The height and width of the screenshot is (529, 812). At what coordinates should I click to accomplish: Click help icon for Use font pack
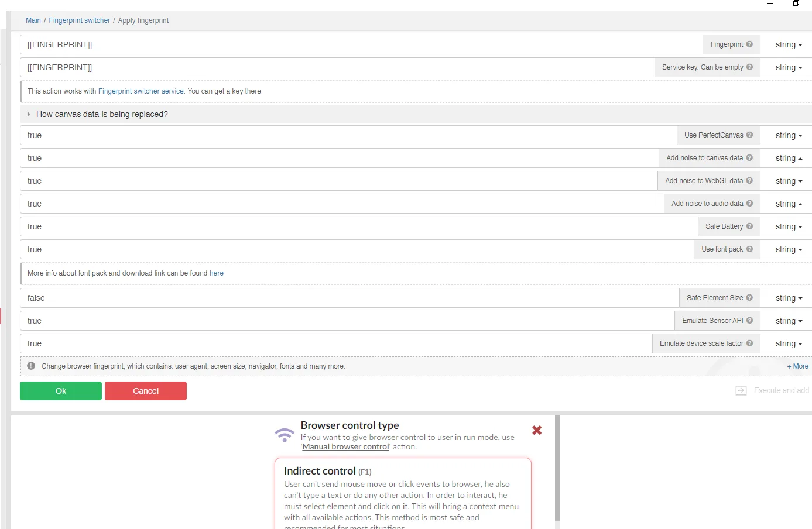point(749,249)
